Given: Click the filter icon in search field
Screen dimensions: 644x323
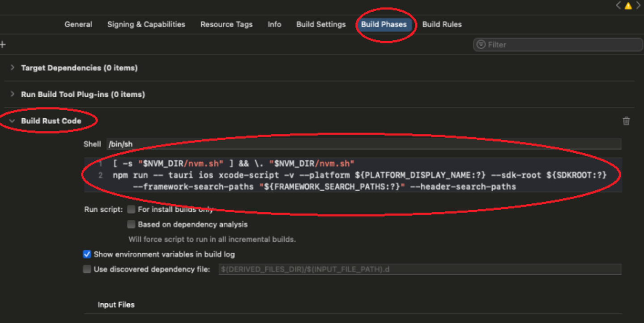Looking at the screenshot, I should click(x=481, y=45).
